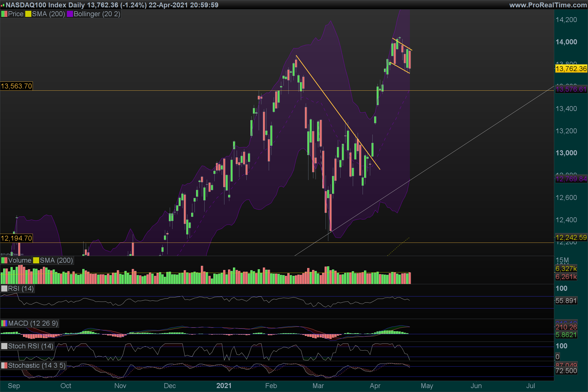The height and width of the screenshot is (392, 588).
Task: Click the gray RSI (14) legend square
Action: tap(4, 289)
